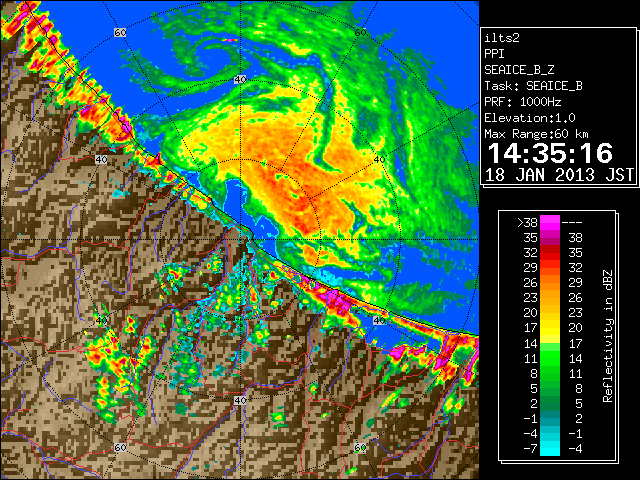The width and height of the screenshot is (640, 480).
Task: Select the 'PPI' scan type label
Action: pos(494,54)
